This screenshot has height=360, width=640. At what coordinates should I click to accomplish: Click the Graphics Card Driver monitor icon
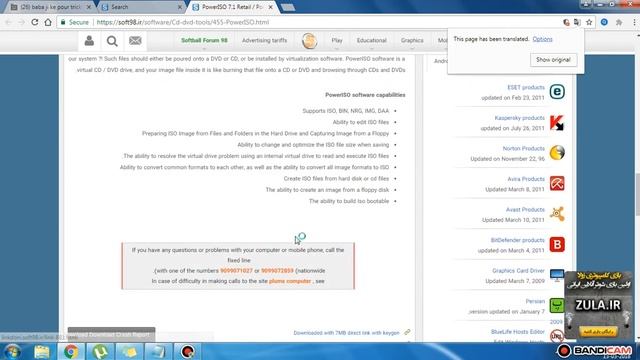click(556, 275)
